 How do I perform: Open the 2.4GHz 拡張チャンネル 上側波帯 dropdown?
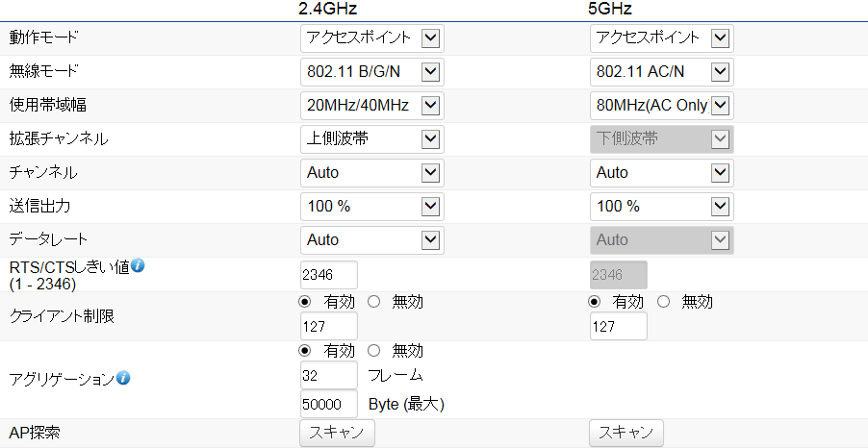coord(372,139)
